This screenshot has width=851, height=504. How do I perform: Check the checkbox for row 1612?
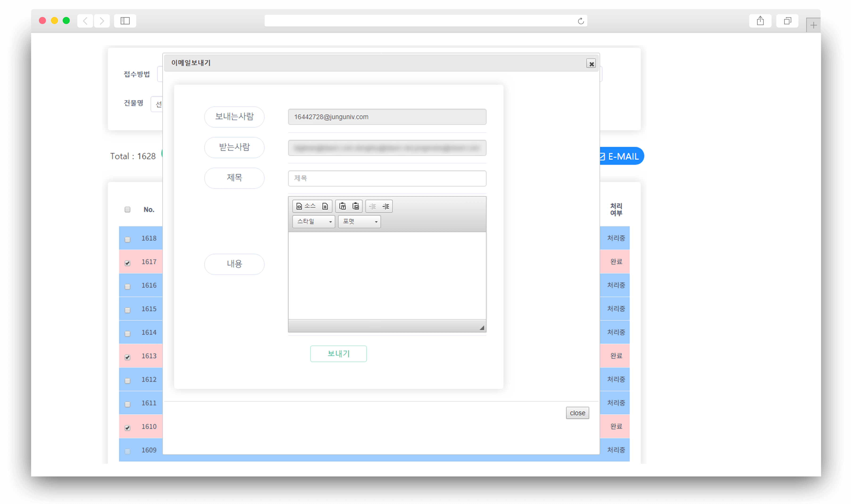point(127,381)
